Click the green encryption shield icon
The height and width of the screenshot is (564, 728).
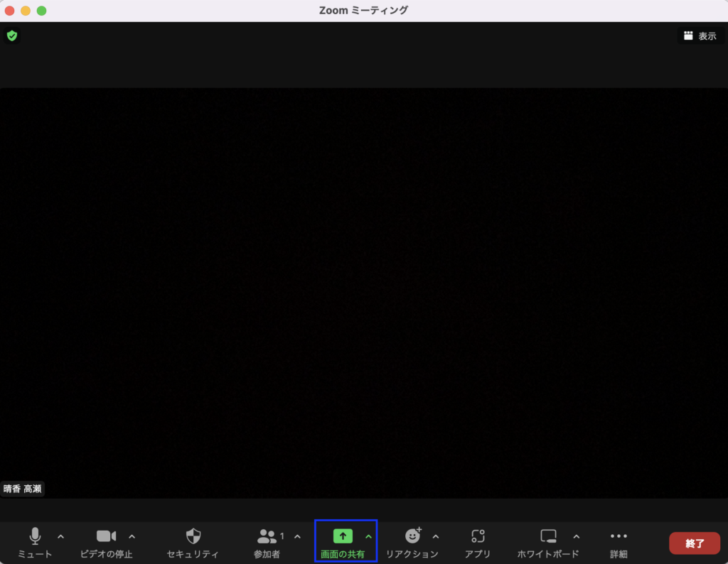pyautogui.click(x=12, y=36)
